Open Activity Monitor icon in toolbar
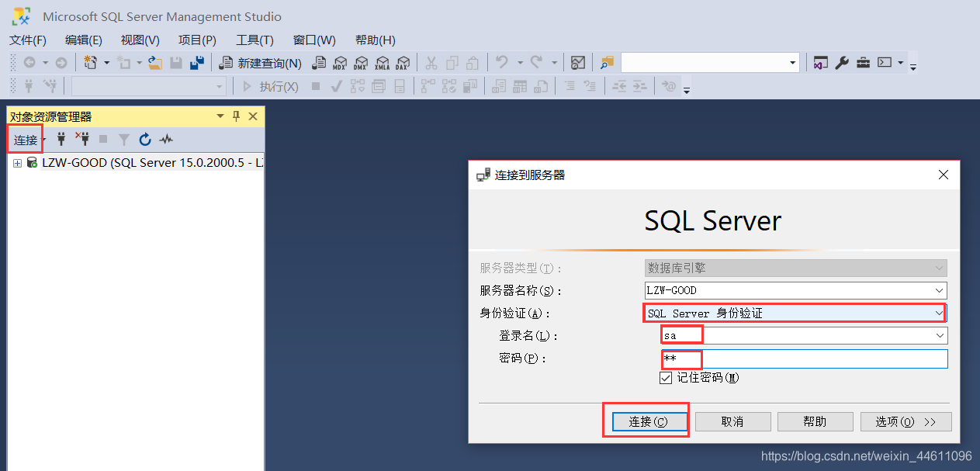This screenshot has height=471, width=980. click(x=578, y=63)
